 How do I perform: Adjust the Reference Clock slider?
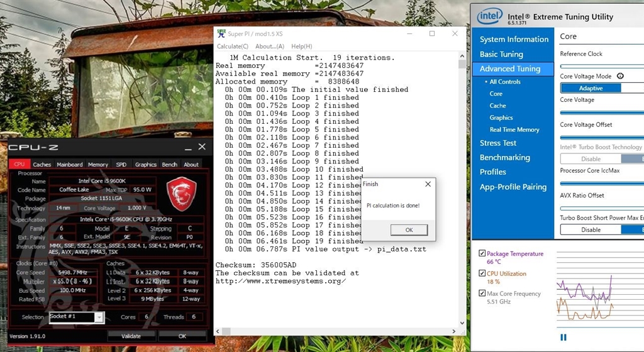602,65
